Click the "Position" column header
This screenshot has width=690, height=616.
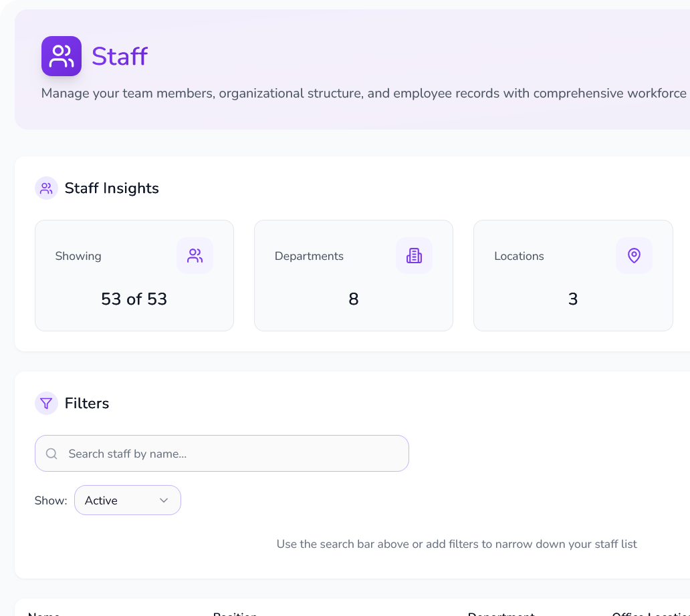(234, 613)
